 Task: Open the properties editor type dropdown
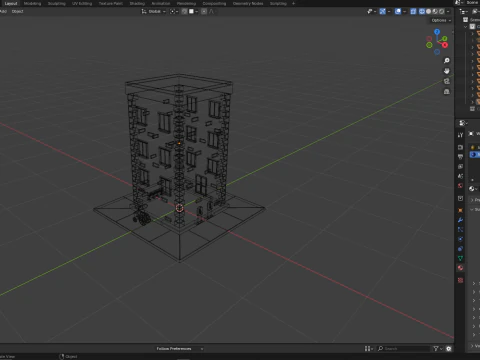click(463, 123)
